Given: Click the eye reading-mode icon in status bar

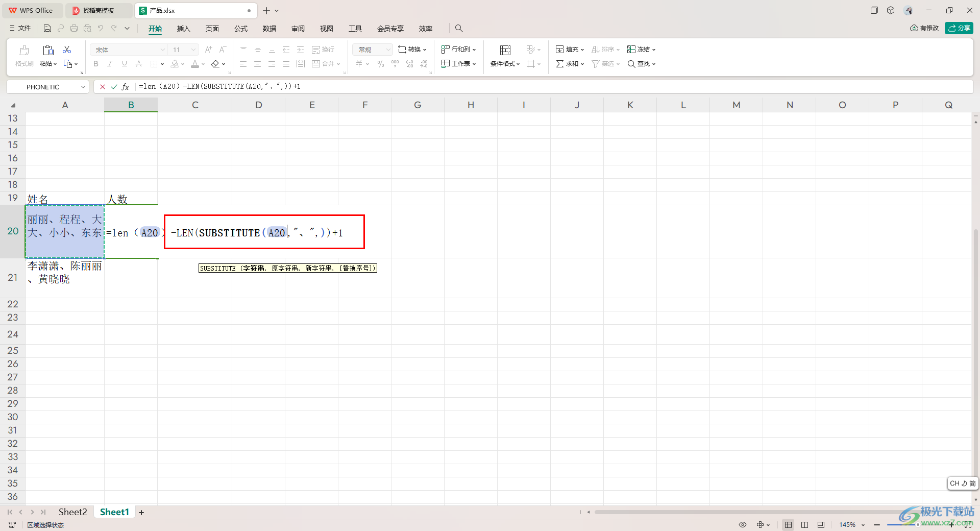Looking at the screenshot, I should click(743, 525).
